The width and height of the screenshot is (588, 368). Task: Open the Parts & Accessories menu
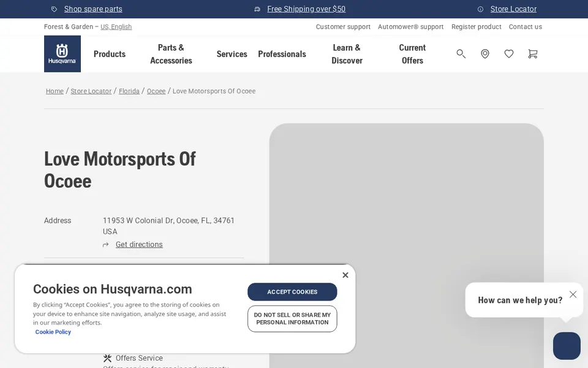pos(171,54)
